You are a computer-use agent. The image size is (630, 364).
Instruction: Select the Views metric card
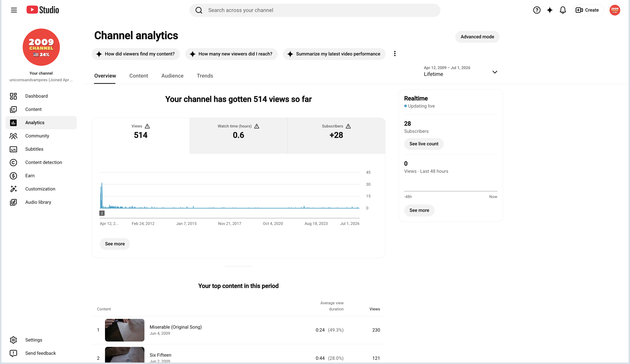click(x=141, y=136)
